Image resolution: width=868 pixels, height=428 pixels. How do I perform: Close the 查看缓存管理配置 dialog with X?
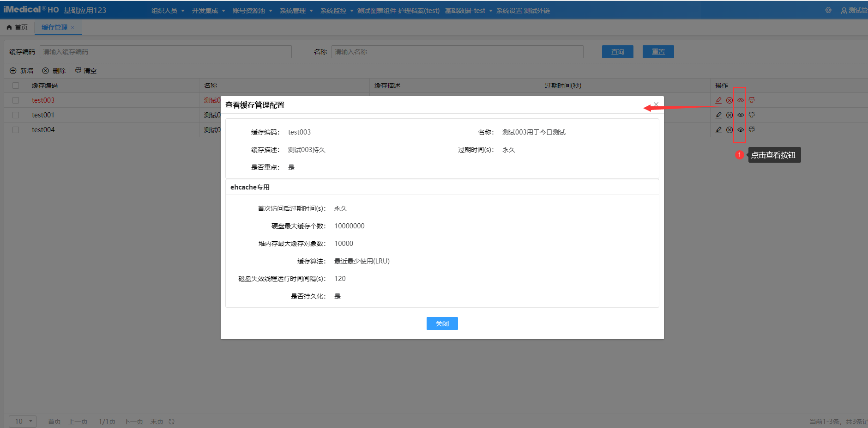[x=656, y=104]
